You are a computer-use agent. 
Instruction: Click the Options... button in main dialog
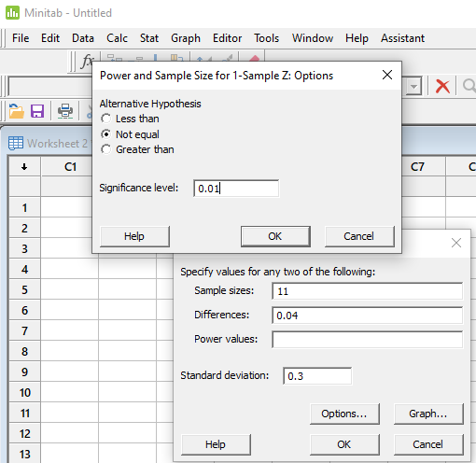coord(344,414)
